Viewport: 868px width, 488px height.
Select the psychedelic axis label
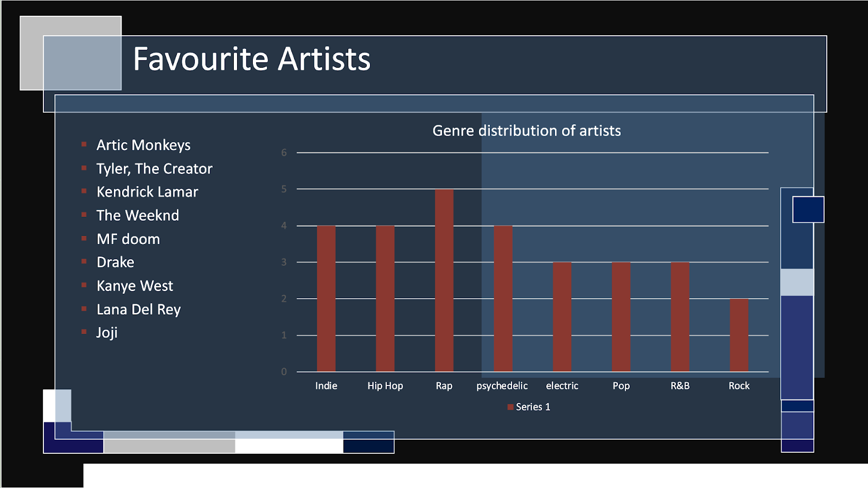(x=502, y=386)
